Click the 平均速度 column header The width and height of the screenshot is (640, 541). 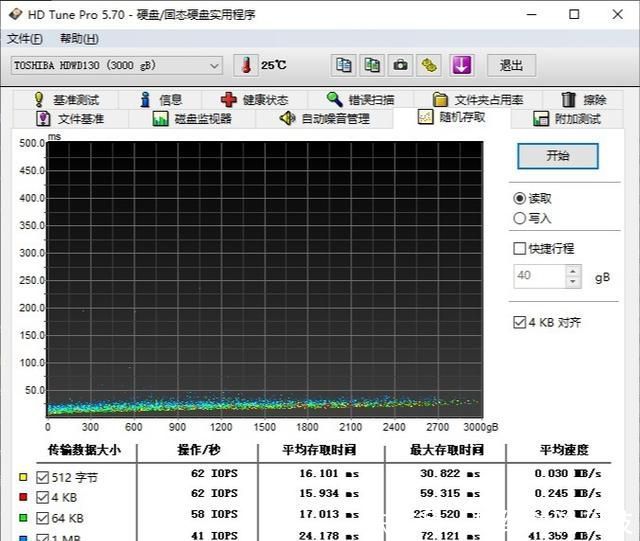pos(564,450)
